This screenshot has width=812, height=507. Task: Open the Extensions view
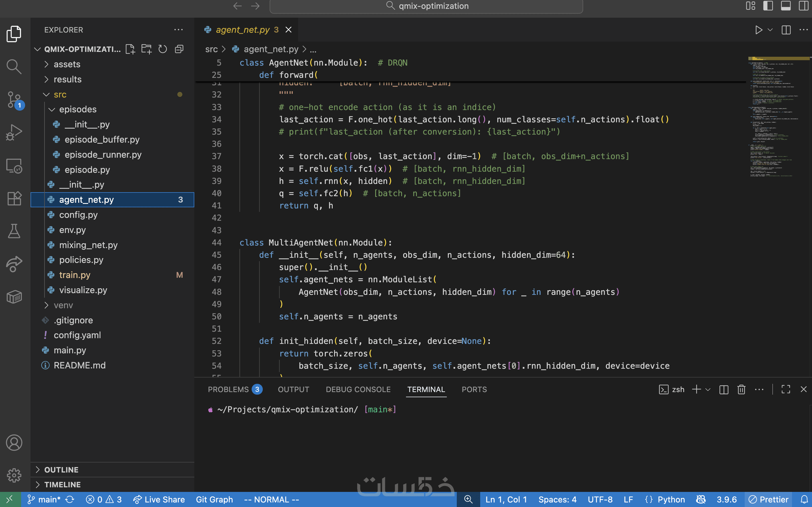[x=14, y=198]
